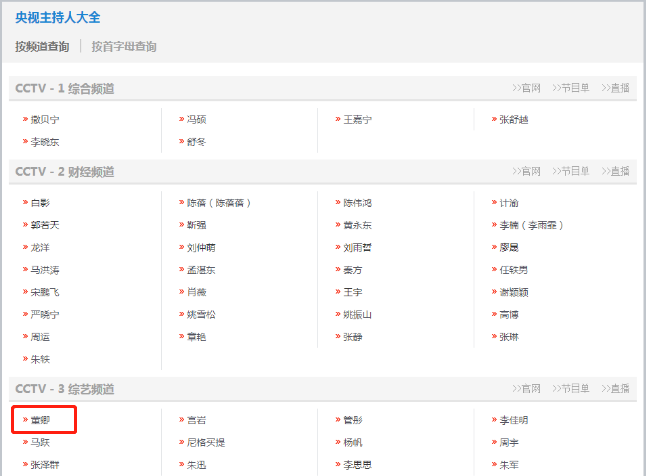This screenshot has height=476, width=646.
Task: Open the 官网 link for CCTV-3 综艺频道
Action: click(x=527, y=389)
